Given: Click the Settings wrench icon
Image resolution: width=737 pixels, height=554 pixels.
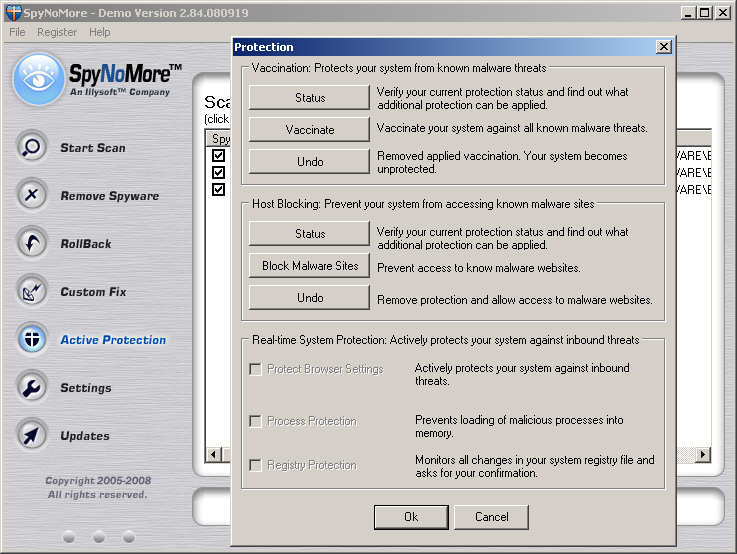Looking at the screenshot, I should click(32, 387).
